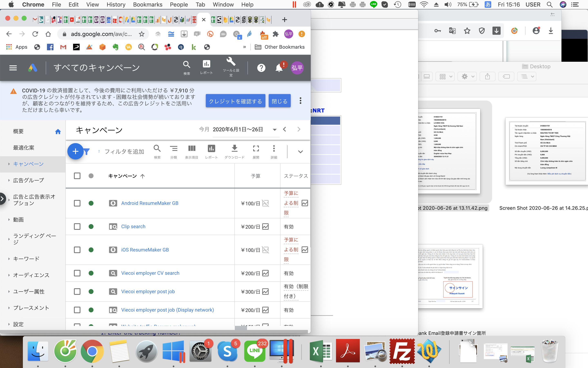588x368 pixels.
Task: Click status dot of Android ResumeMaker GB
Action: click(91, 203)
